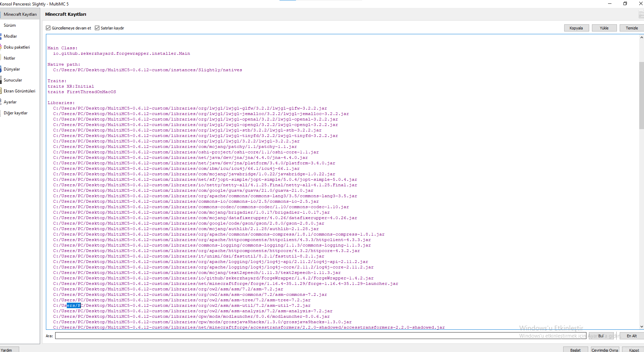Click the javabridge-1.0.22.jar line
644x352 pixels.
click(194, 174)
